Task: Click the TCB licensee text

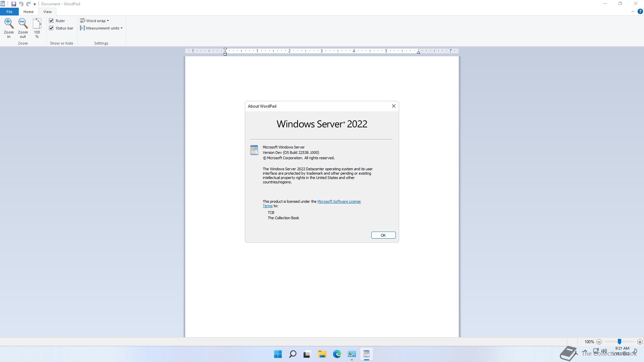Action: 271,213
